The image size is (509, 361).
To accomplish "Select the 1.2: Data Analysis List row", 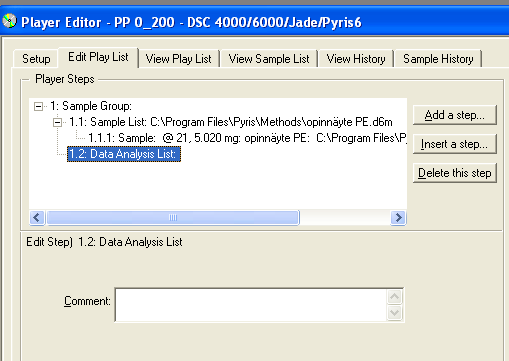I will 124,154.
